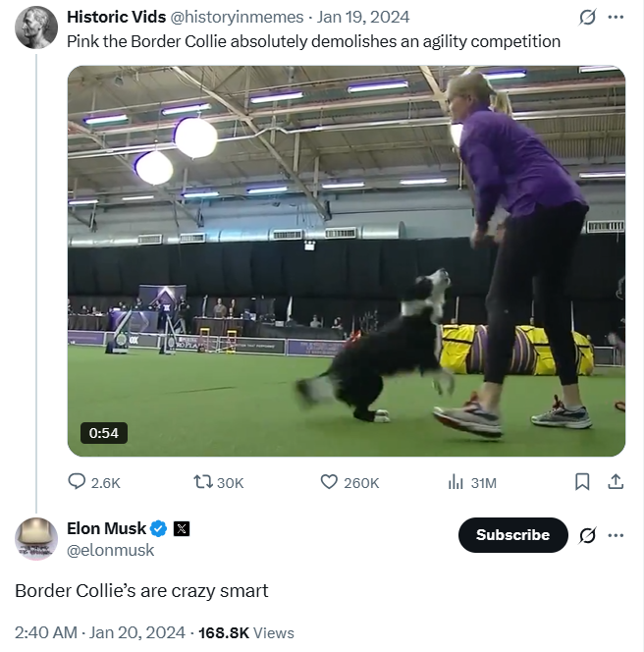The height and width of the screenshot is (652, 644).
Task: Bookmark the Historic Vids tweet
Action: (x=582, y=482)
